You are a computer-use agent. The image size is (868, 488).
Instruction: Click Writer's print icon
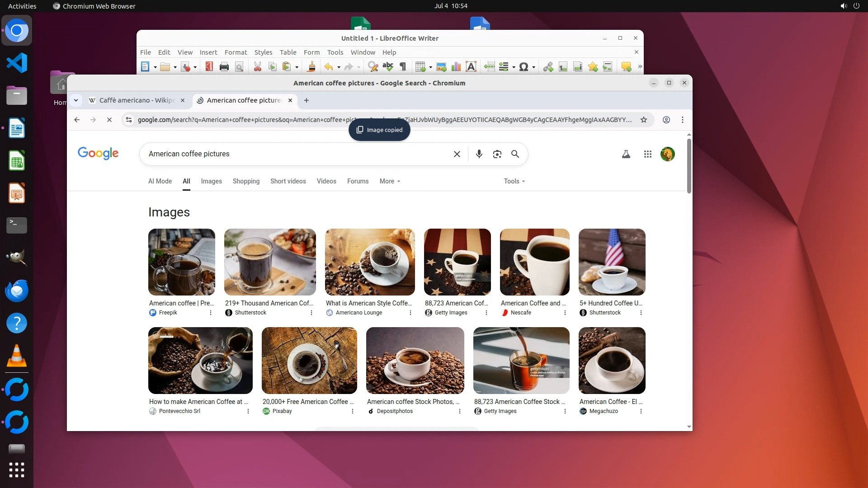[224, 67]
